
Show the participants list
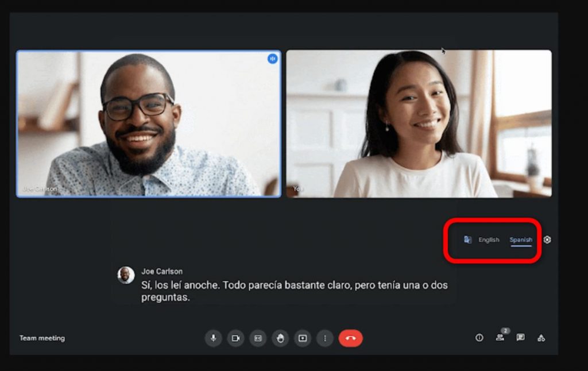[x=500, y=338]
